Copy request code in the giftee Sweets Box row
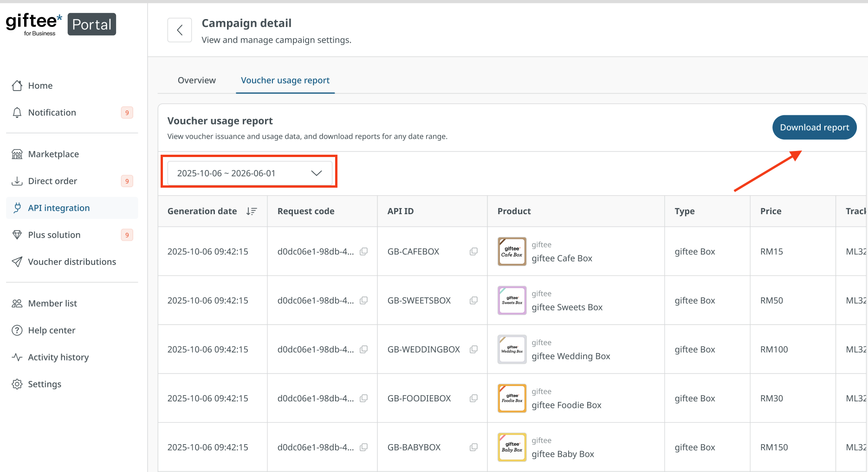The width and height of the screenshot is (868, 472). 364,301
